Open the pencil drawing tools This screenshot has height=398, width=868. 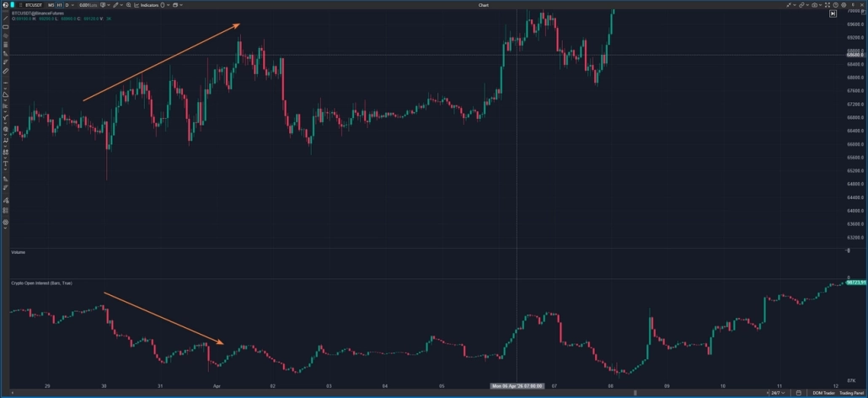point(115,5)
